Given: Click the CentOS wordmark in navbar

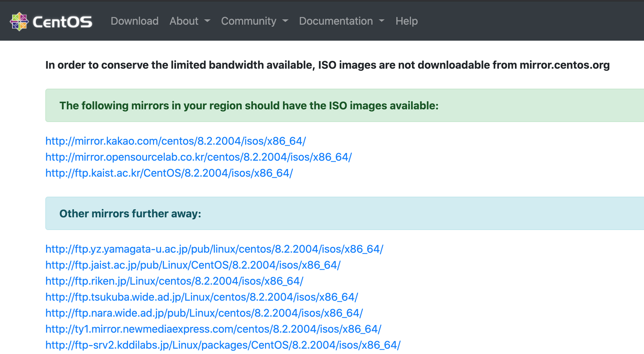Looking at the screenshot, I should tap(62, 22).
